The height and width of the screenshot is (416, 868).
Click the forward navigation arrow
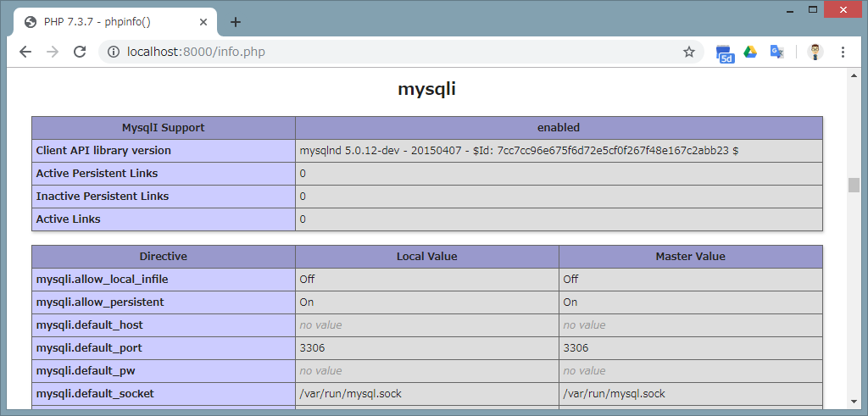coord(53,52)
